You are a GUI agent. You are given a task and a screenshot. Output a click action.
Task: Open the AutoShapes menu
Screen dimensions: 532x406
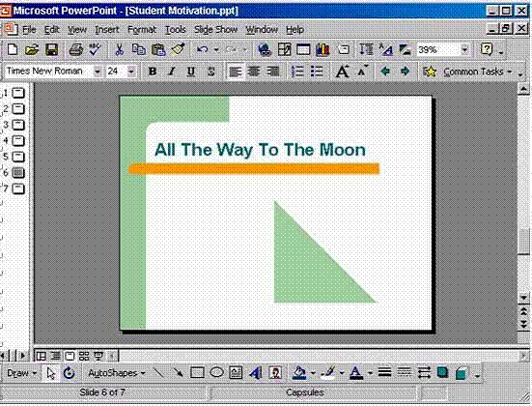pyautogui.click(x=117, y=373)
